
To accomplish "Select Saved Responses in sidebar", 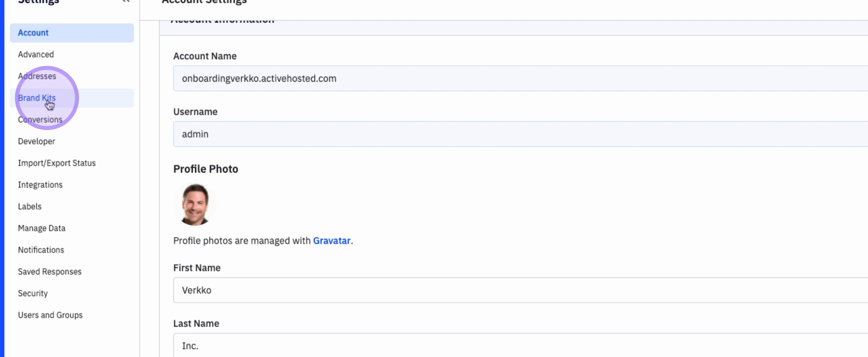I will coord(50,272).
